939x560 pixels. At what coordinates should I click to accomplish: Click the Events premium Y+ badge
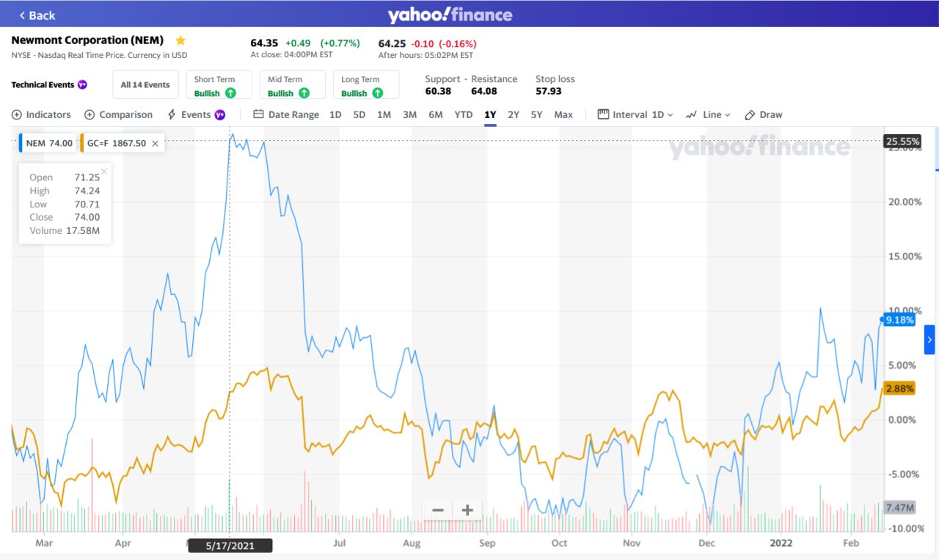(x=219, y=115)
